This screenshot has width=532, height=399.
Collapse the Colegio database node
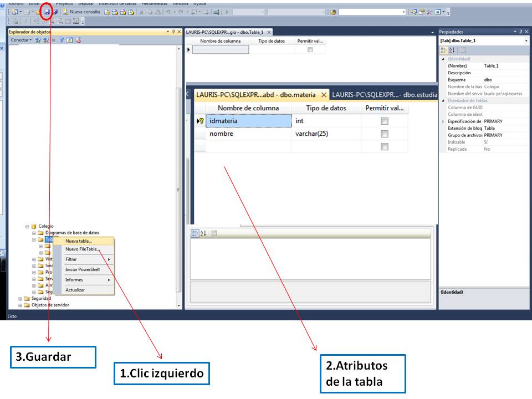(26, 226)
